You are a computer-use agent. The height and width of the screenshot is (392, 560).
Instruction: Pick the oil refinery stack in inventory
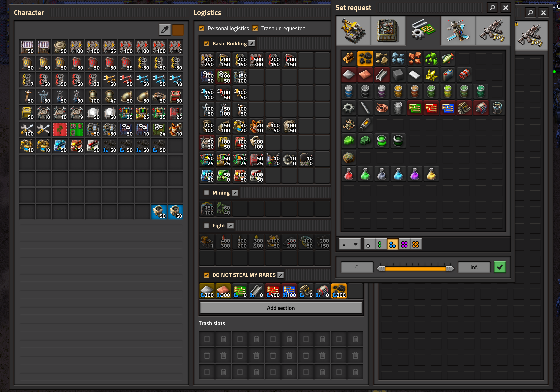tap(176, 130)
